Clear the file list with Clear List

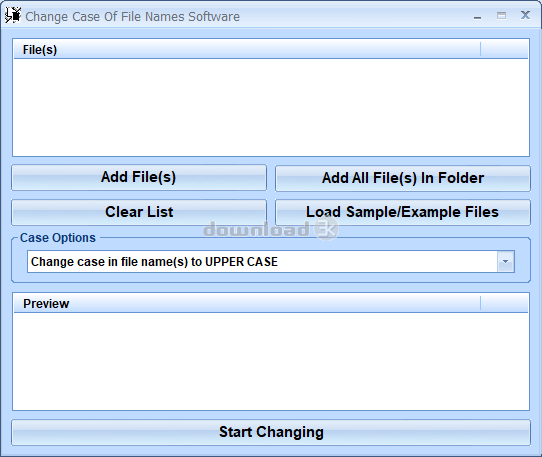click(139, 212)
